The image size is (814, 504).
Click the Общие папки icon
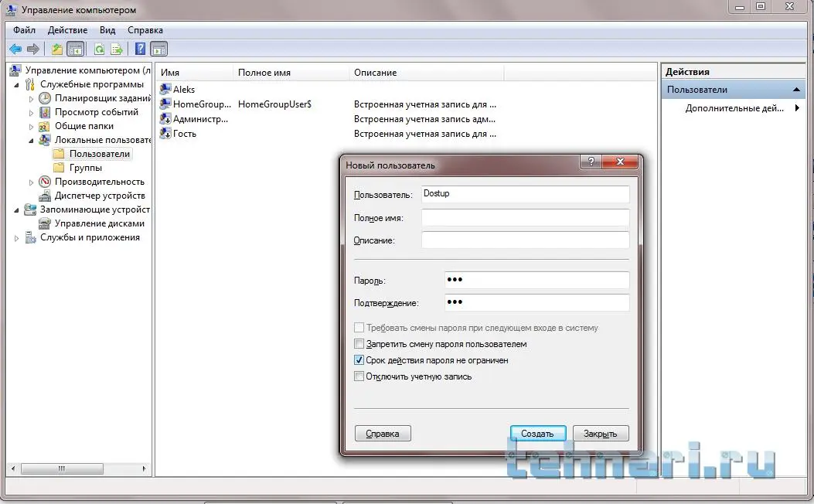click(x=45, y=126)
